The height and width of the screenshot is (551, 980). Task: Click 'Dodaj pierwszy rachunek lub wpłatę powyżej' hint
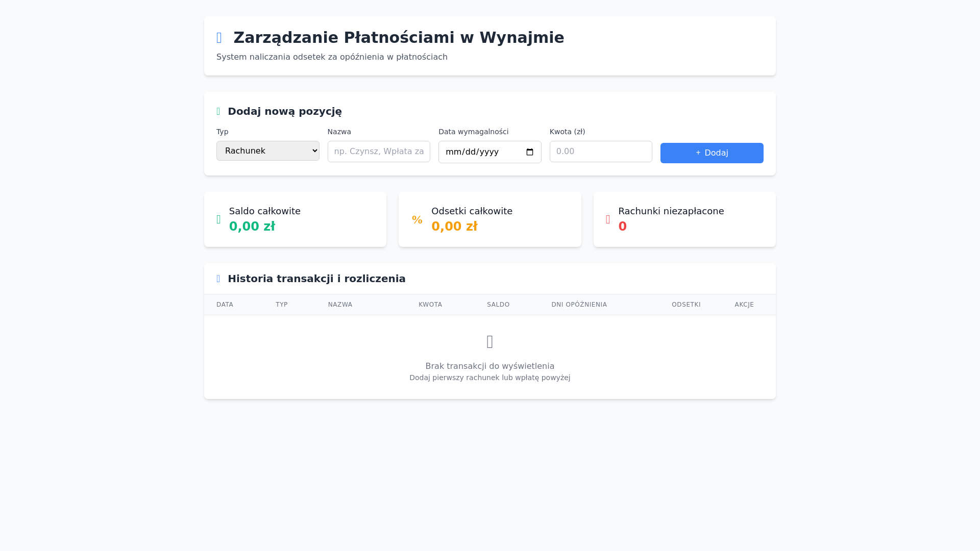pyautogui.click(x=490, y=378)
